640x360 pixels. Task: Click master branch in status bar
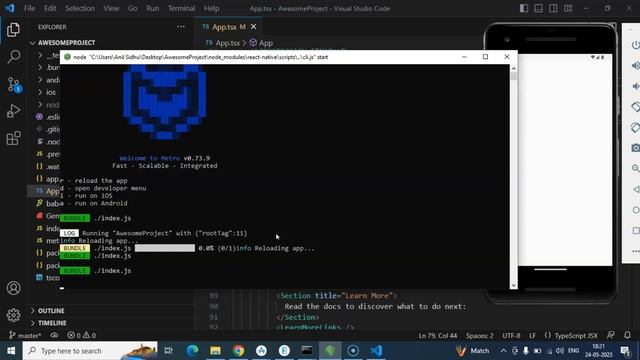(x=25, y=336)
